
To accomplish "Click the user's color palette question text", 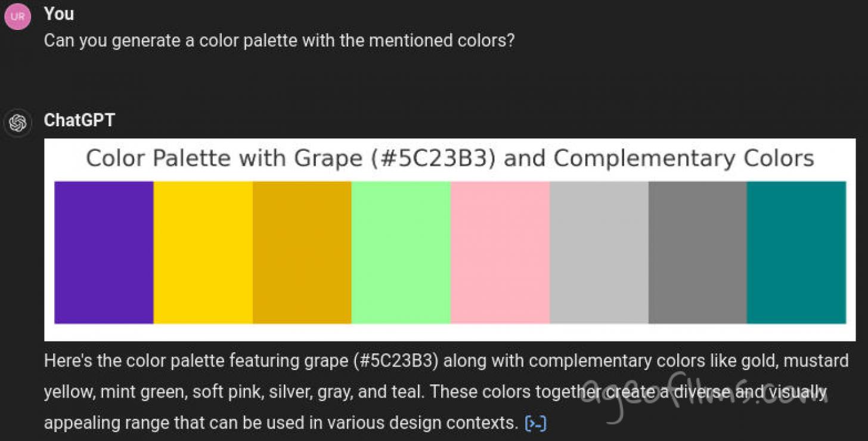I will (279, 41).
